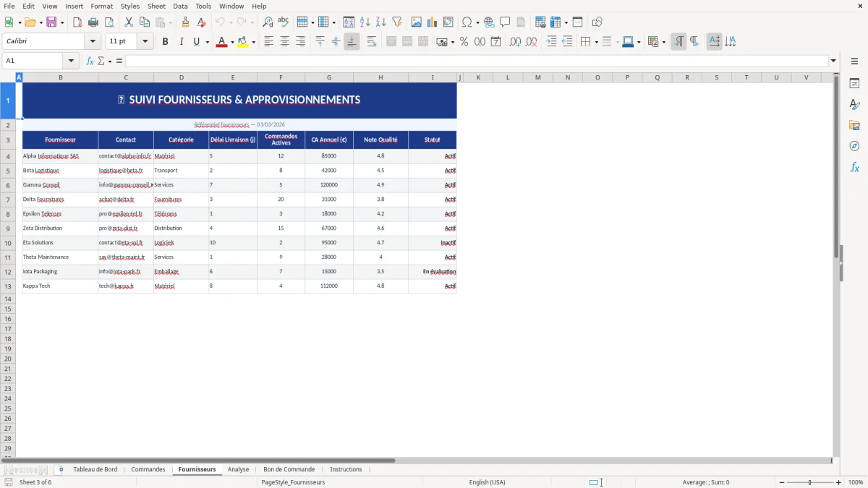
Task: Insert a chart
Action: (x=432, y=22)
